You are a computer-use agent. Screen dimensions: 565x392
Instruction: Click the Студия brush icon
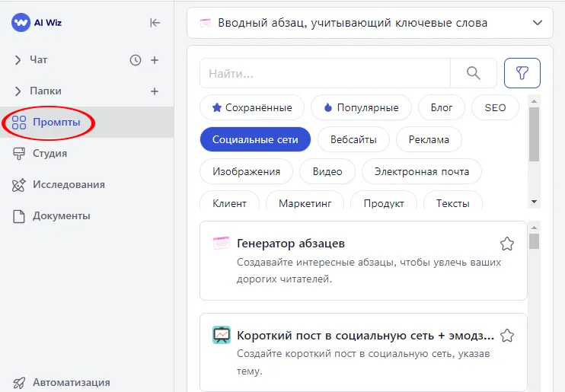tap(19, 154)
